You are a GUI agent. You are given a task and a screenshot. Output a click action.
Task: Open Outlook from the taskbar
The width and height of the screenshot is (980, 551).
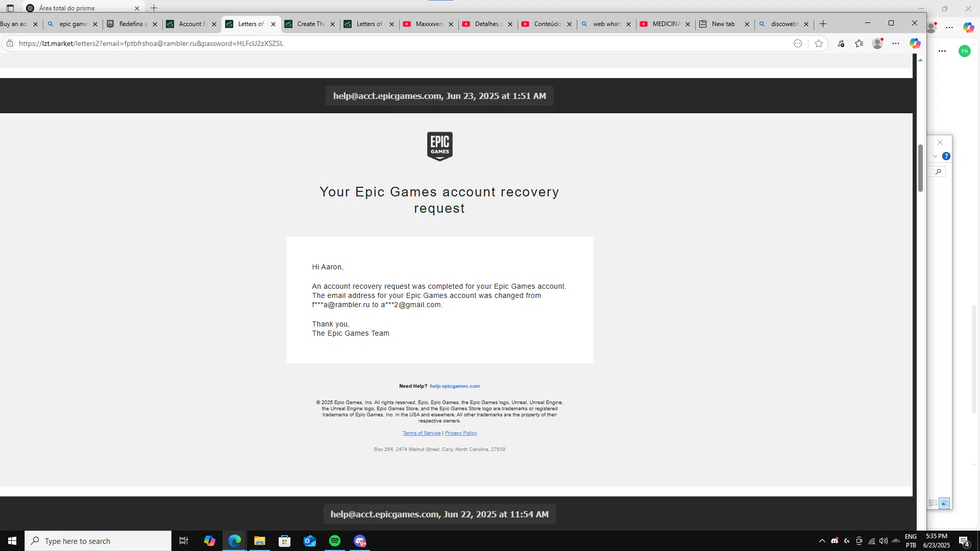pyautogui.click(x=310, y=541)
